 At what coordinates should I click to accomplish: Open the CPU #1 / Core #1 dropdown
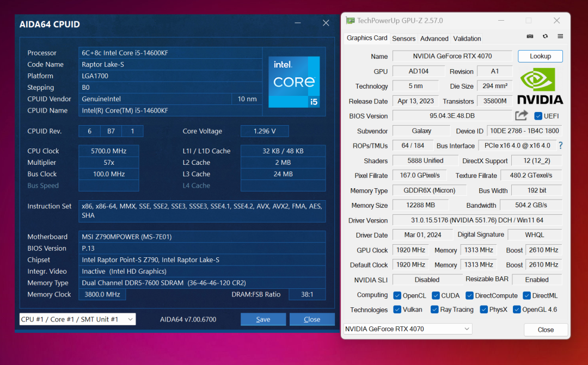point(78,319)
